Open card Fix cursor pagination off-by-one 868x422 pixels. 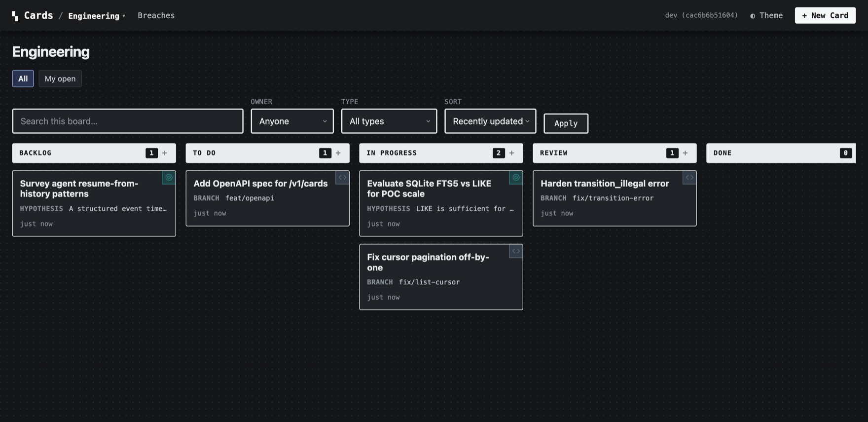coord(441,277)
